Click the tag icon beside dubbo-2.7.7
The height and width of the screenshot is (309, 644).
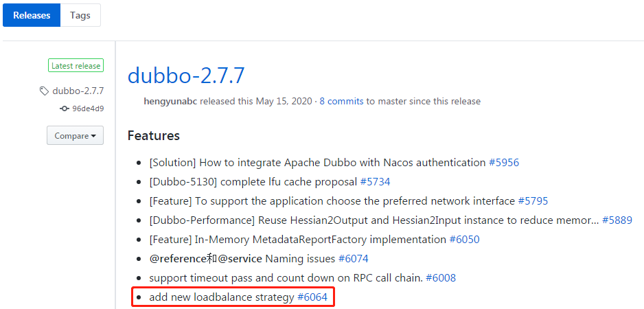point(44,91)
